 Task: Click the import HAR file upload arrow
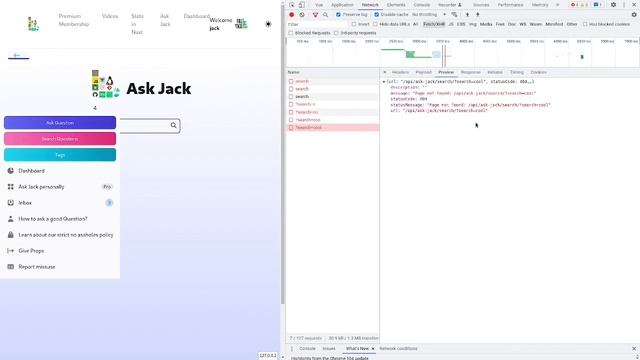467,15
